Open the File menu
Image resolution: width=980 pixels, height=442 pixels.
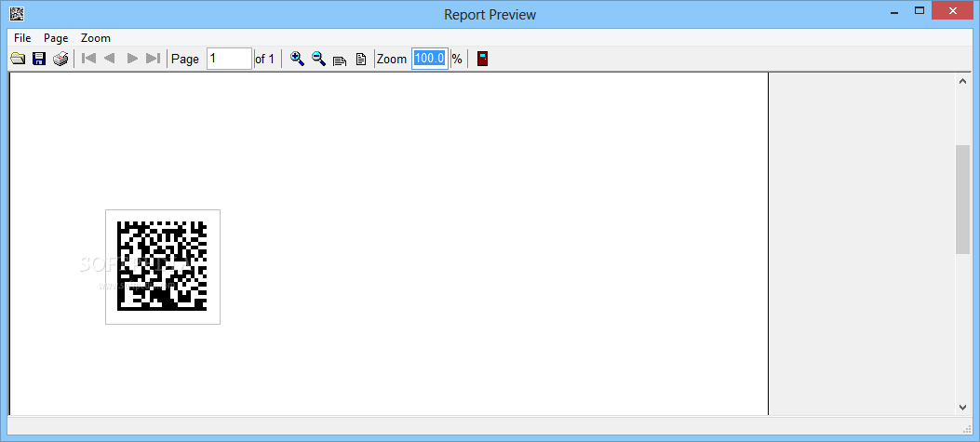22,38
